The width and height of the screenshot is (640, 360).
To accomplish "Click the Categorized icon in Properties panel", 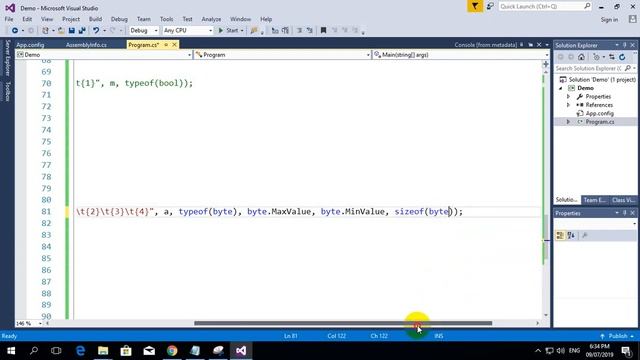I will [560, 236].
